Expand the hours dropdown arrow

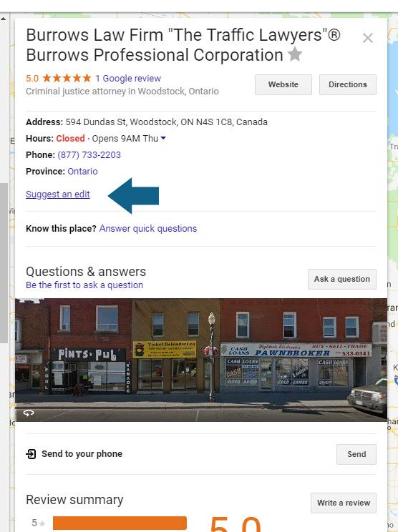(x=163, y=138)
